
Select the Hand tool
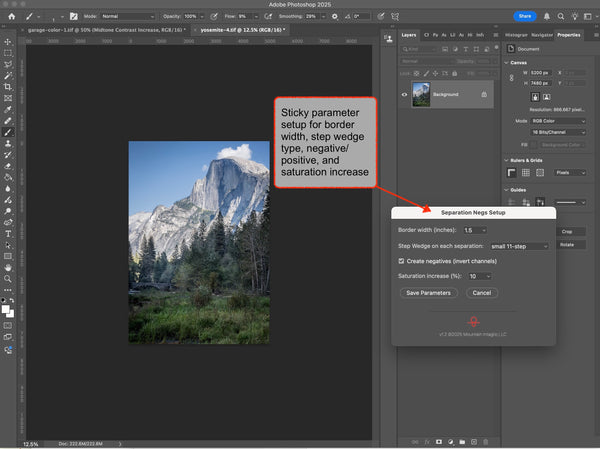tap(8, 267)
